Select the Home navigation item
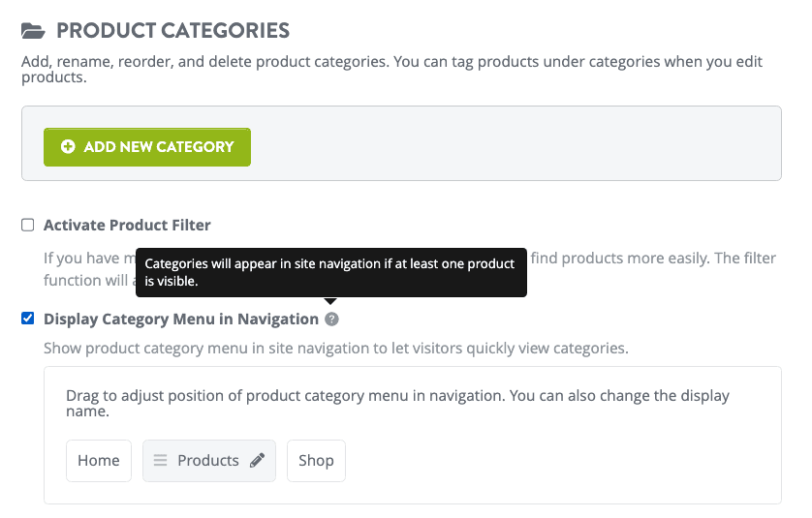 point(99,461)
